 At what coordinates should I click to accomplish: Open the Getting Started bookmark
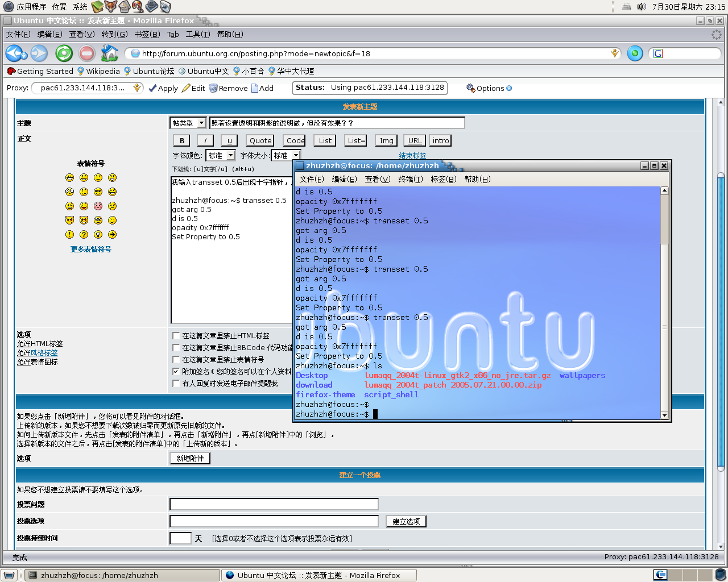40,71
